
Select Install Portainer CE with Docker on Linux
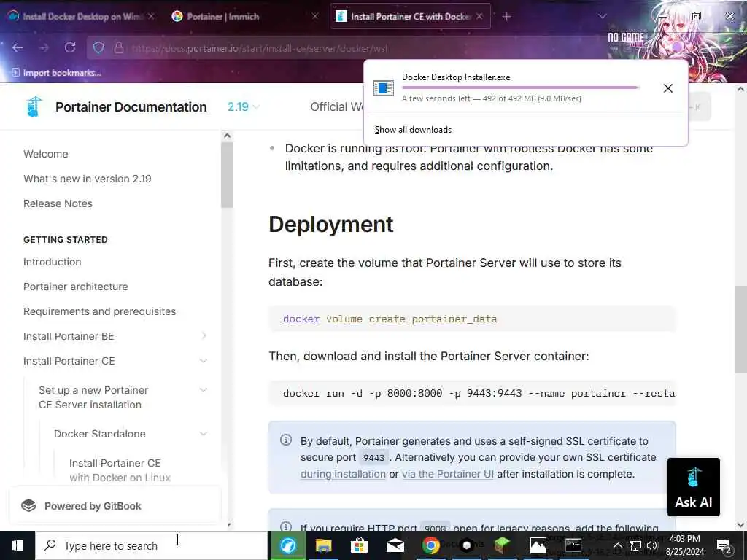(x=120, y=470)
